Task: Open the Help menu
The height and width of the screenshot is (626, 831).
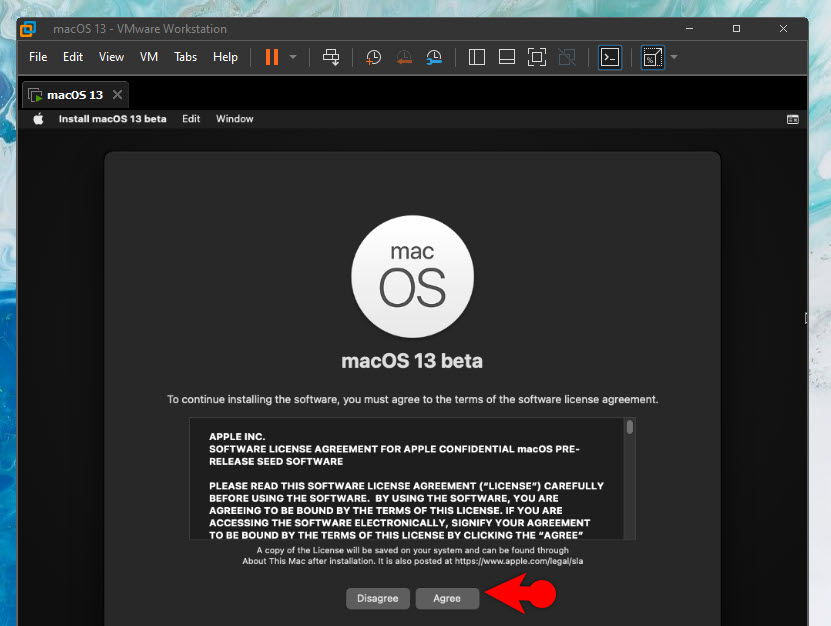Action: (x=225, y=57)
